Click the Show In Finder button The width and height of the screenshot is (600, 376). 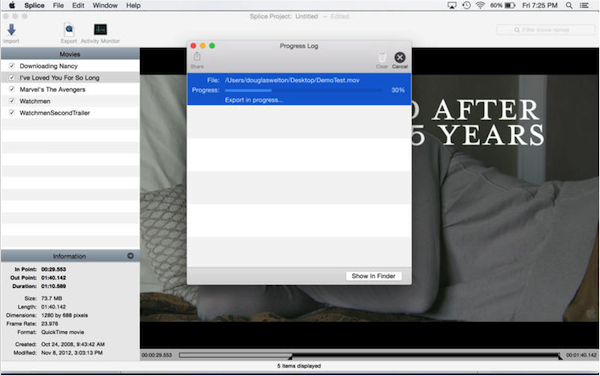pyautogui.click(x=373, y=276)
